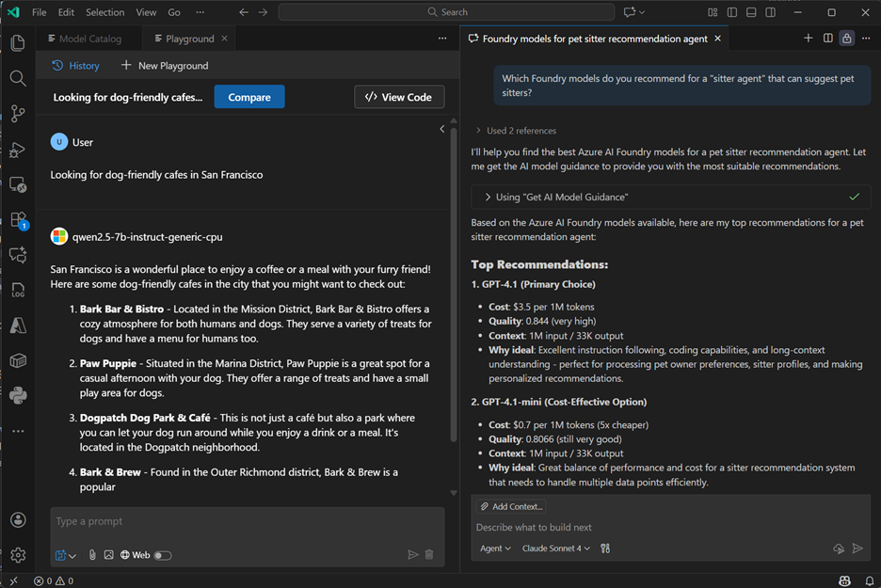881x588 pixels.
Task: Select Foundry models chat tab
Action: [x=595, y=39]
